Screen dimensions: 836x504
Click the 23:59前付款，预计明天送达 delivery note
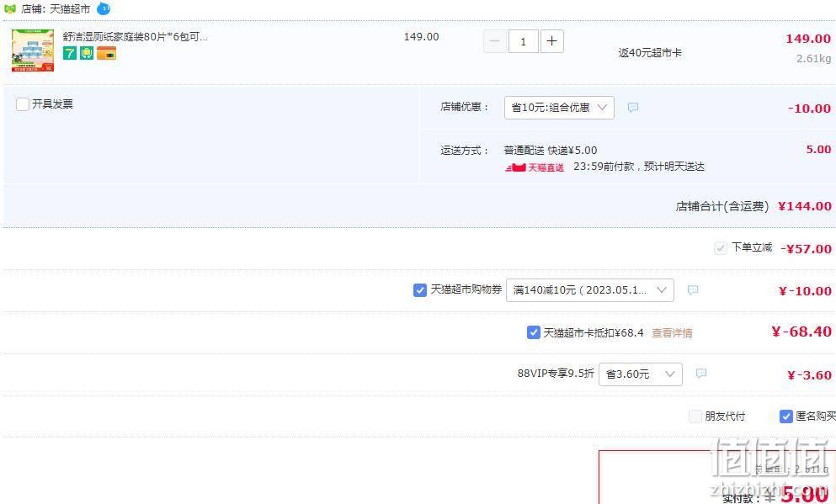(x=639, y=167)
